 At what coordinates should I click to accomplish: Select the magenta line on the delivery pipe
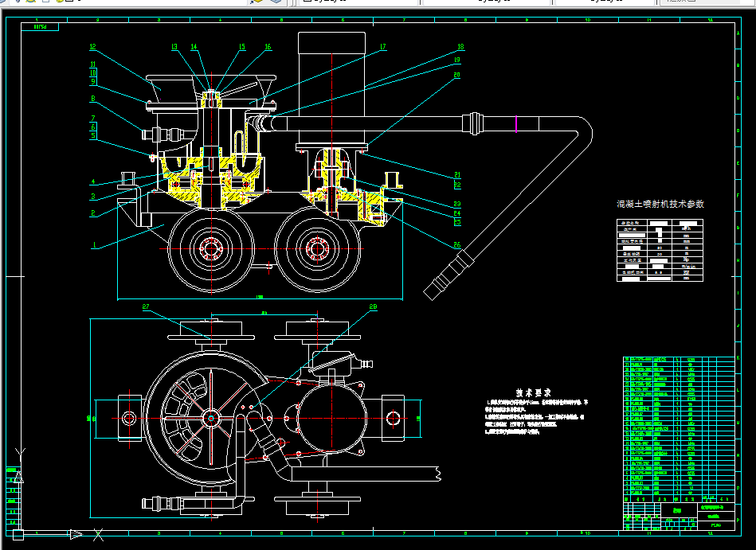[x=516, y=124]
